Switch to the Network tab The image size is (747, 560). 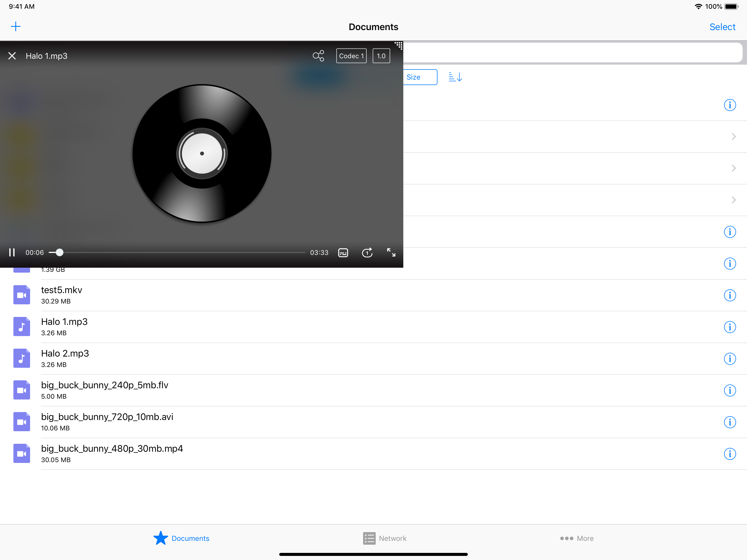click(x=385, y=538)
